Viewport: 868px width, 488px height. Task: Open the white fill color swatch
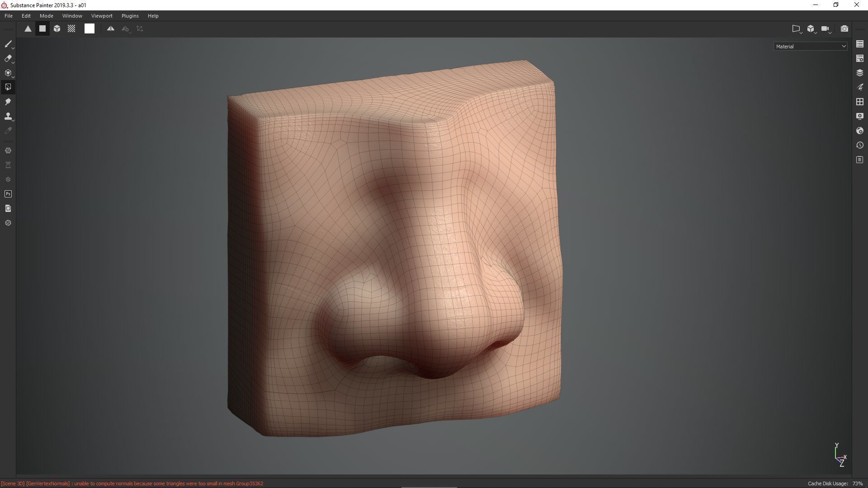(x=90, y=28)
